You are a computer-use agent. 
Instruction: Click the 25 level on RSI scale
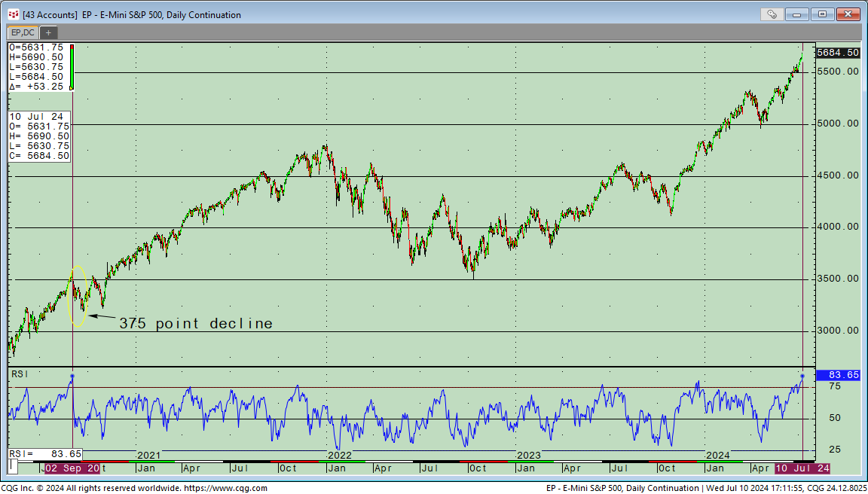[x=835, y=449]
